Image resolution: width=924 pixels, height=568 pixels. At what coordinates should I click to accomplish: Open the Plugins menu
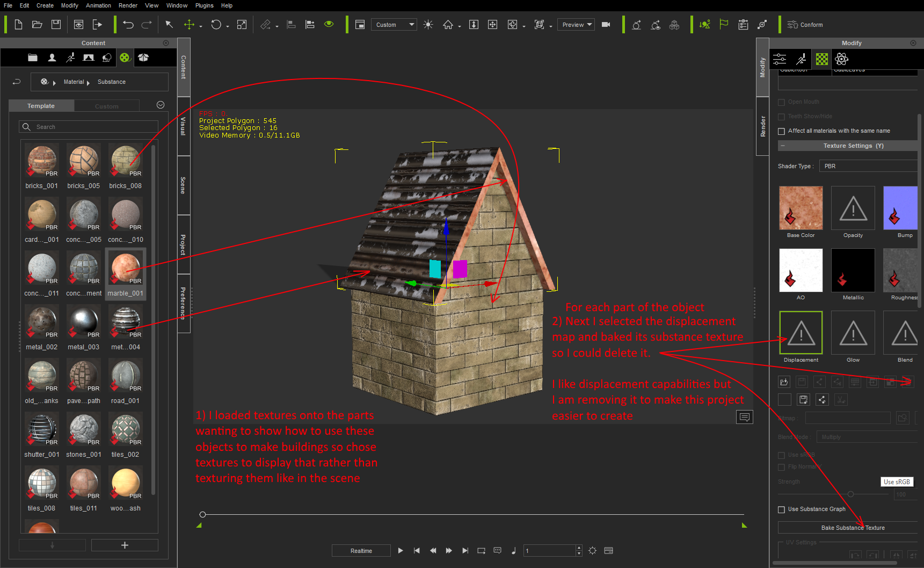pos(205,5)
